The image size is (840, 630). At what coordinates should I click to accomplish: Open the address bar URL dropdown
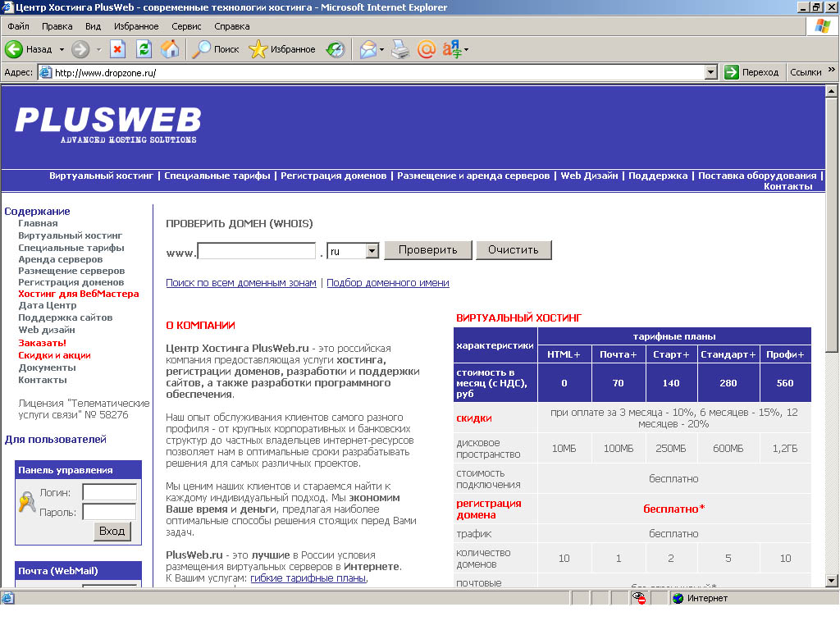pyautogui.click(x=711, y=72)
